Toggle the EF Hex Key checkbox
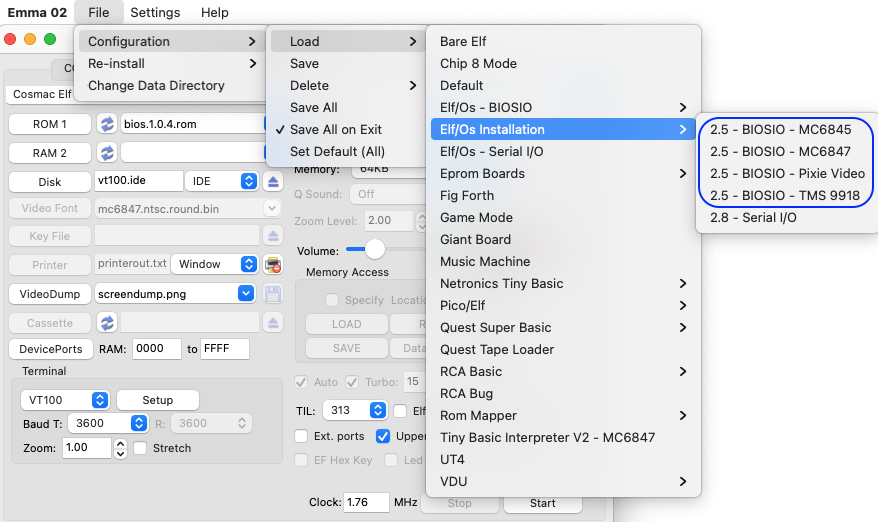Screen dimensions: 878x522 301,460
